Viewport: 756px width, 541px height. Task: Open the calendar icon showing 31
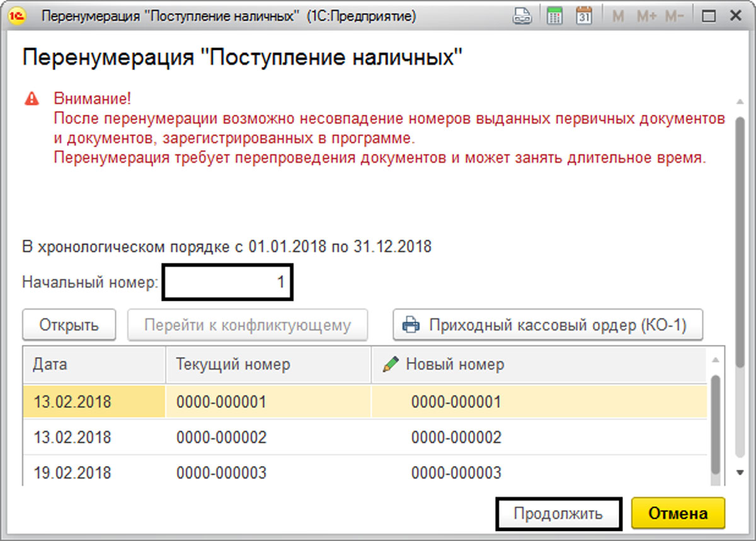tap(584, 16)
